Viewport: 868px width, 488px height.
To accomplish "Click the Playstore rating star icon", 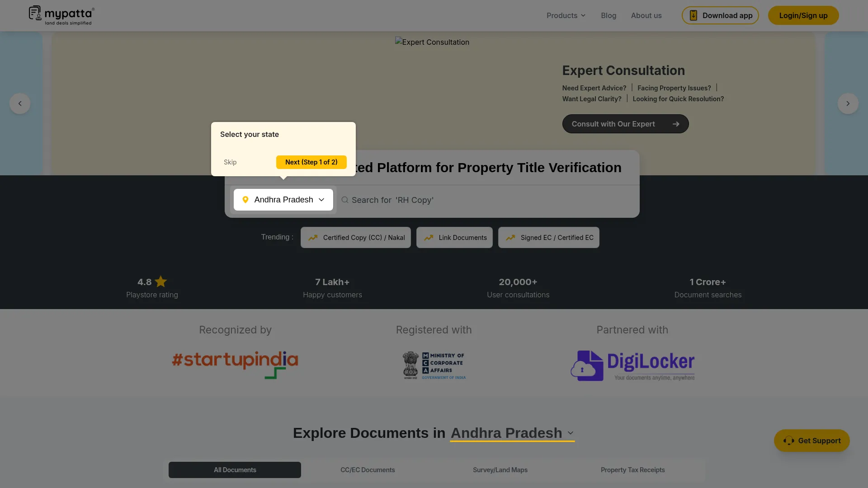I will (161, 282).
